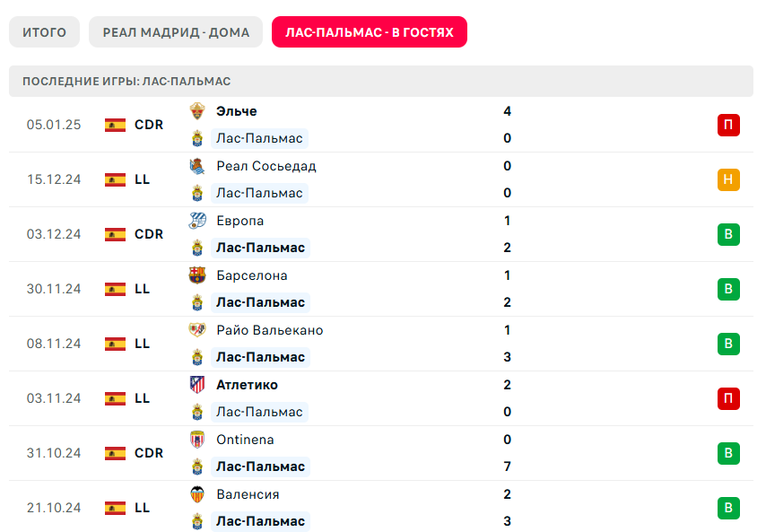766x532 pixels.
Task: Open Лас-Пальмас link under Валенсия
Action: click(x=260, y=521)
